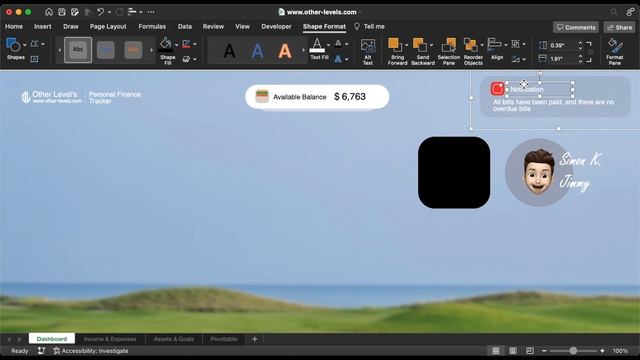Insert a text box from the ribbon
This screenshot has width=640, height=360.
tap(34, 59)
